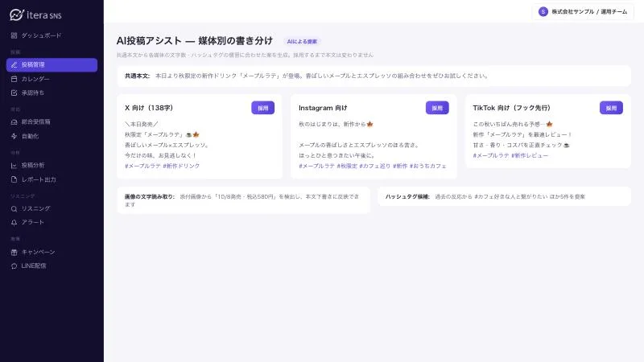Open 投稿分析 page
The image size is (644, 362).
pos(52,166)
